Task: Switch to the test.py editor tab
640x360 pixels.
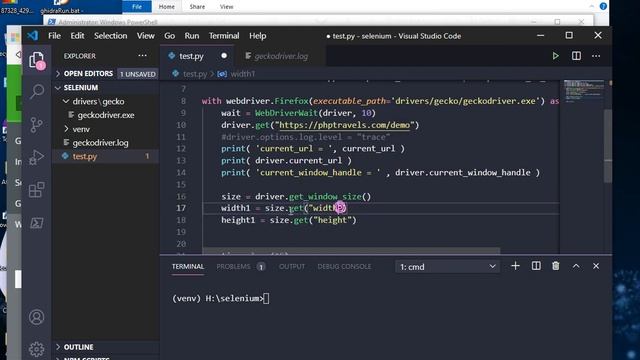Action: 191,56
